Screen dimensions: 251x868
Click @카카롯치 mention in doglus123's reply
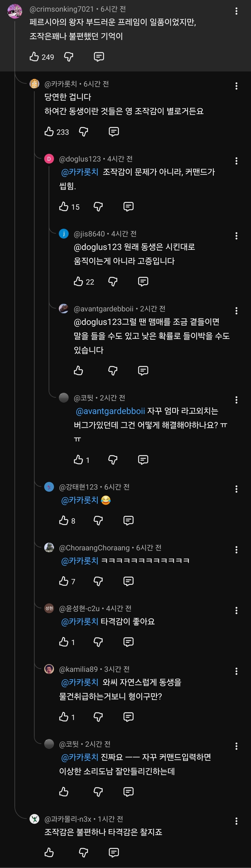tap(80, 172)
